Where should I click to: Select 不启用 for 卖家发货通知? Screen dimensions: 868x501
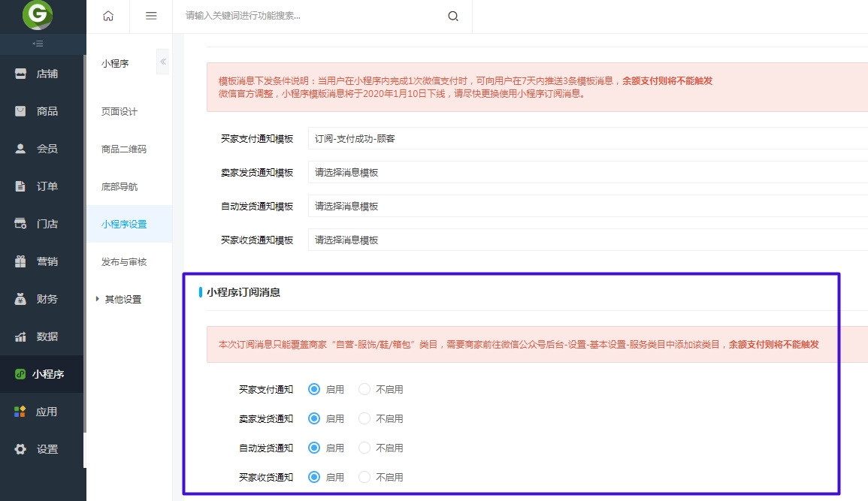(365, 418)
